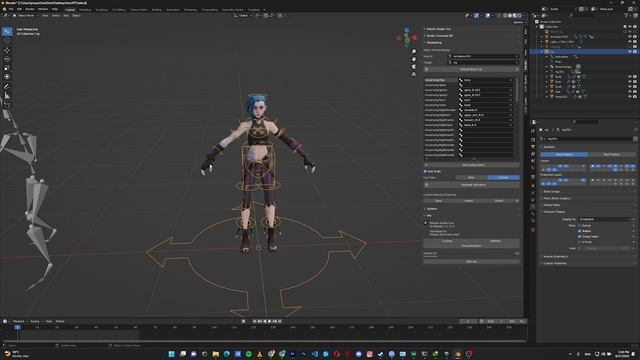Open Windows Start menu
This screenshot has width=640, height=360.
tap(171, 354)
